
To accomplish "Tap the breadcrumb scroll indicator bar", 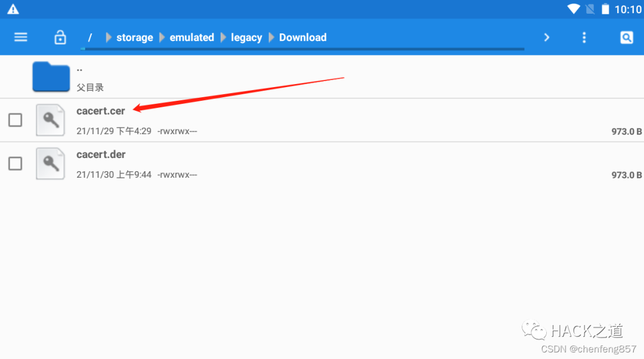I will coord(303,49).
